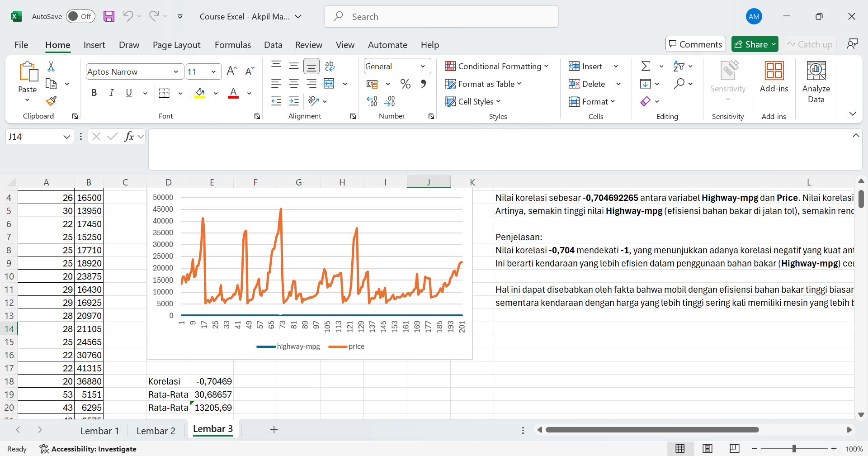868x456 pixels.
Task: Toggle Italic formatting
Action: pos(111,93)
